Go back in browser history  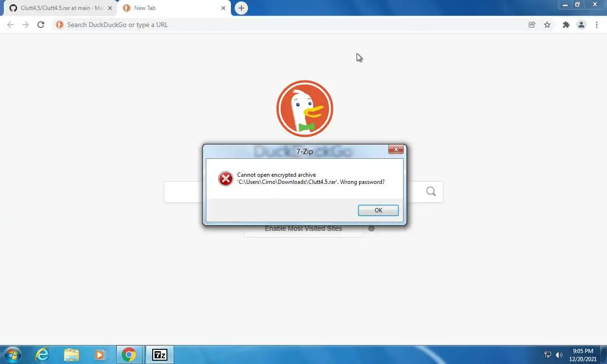pyautogui.click(x=10, y=25)
